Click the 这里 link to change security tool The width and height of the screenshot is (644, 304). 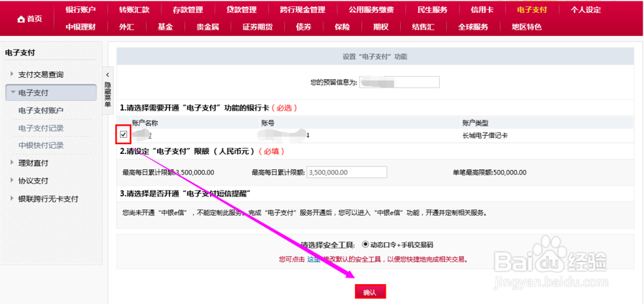[x=313, y=259]
